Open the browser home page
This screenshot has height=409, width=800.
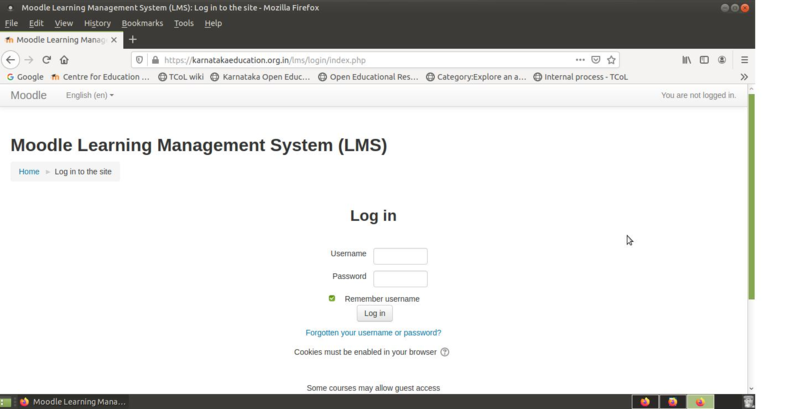point(64,60)
